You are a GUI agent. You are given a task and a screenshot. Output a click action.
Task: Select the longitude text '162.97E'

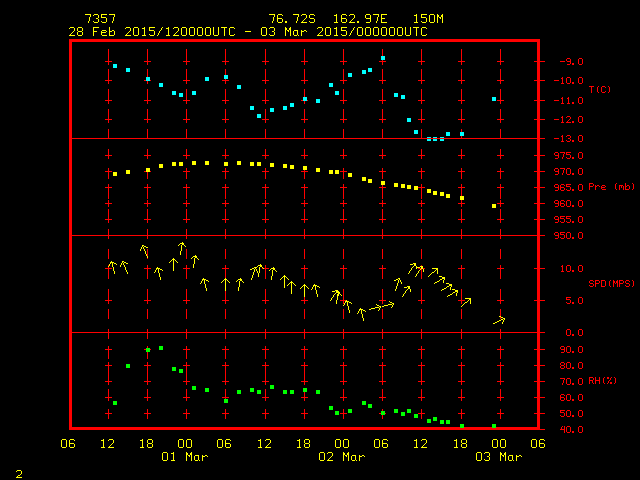coord(360,19)
